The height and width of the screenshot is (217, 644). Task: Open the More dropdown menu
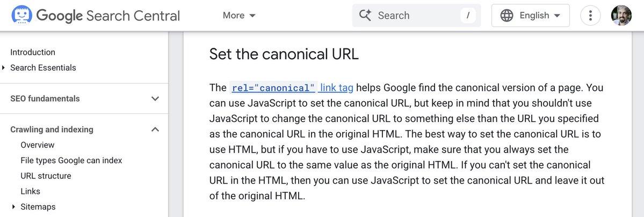240,16
